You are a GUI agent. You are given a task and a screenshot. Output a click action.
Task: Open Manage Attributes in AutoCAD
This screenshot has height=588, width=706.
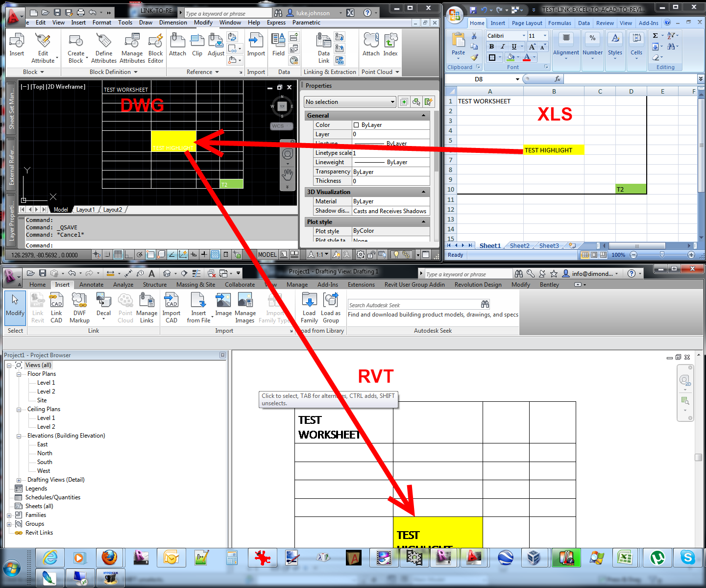pyautogui.click(x=132, y=48)
